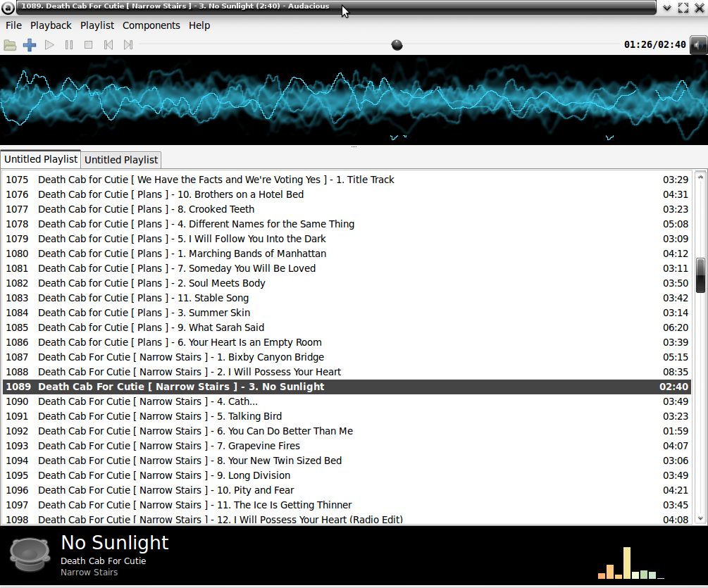Screen dimensions: 708x588
Task: Open the volume control speaker icon
Action: (699, 45)
